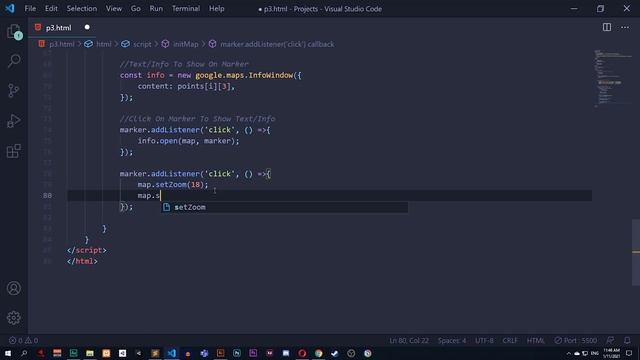Click the 'info.open(map, marker);' code line
640x360 pixels.
coord(188,141)
